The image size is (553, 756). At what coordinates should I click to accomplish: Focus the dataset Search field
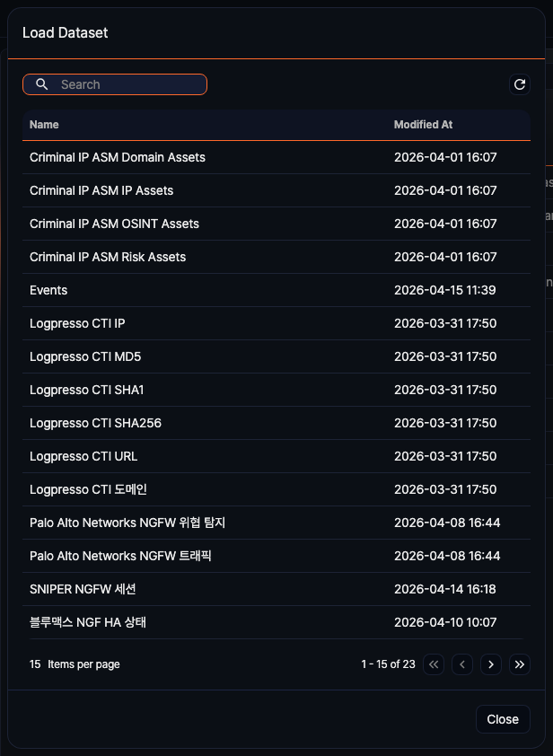pos(126,84)
